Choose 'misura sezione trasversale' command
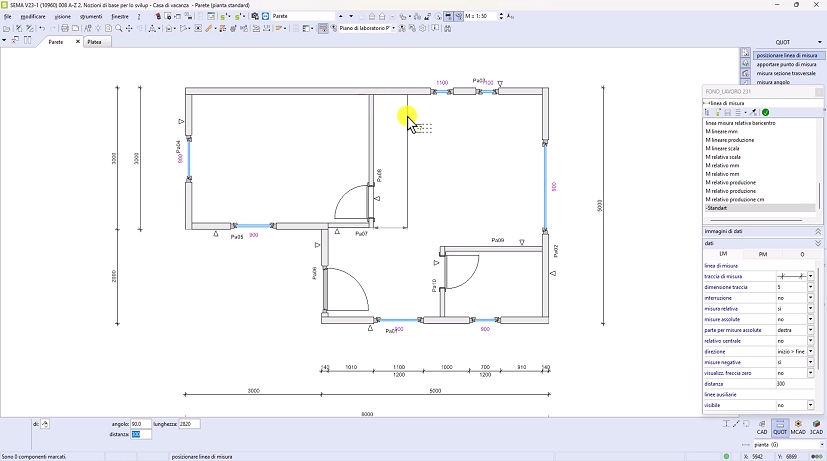827x461 pixels. 786,73
